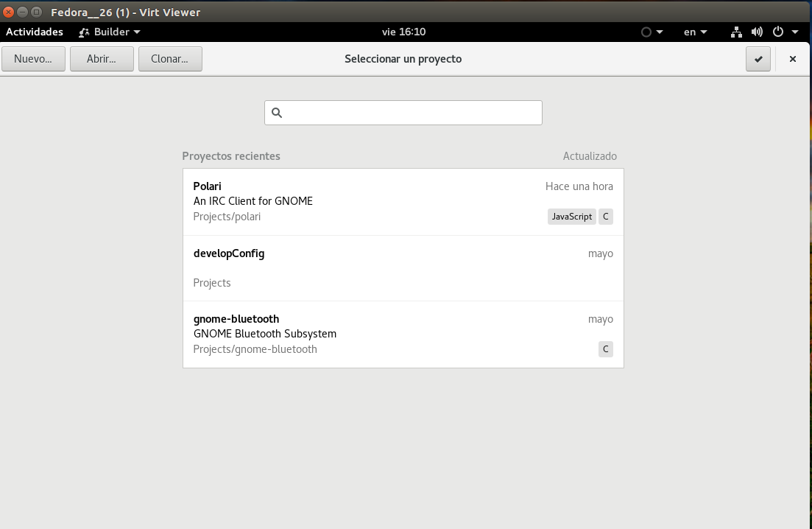Click the wired network icon in top bar
Image resolution: width=812 pixels, height=529 pixels.
pyautogui.click(x=736, y=32)
